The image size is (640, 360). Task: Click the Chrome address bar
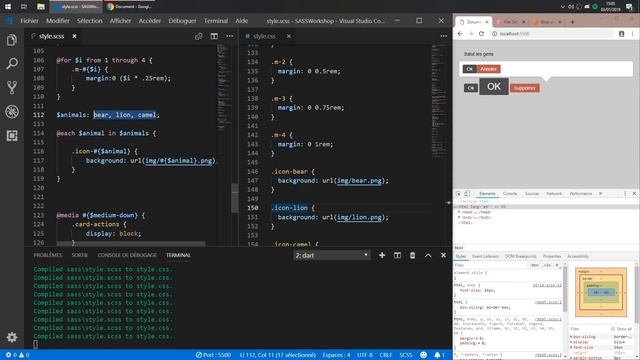coord(552,34)
